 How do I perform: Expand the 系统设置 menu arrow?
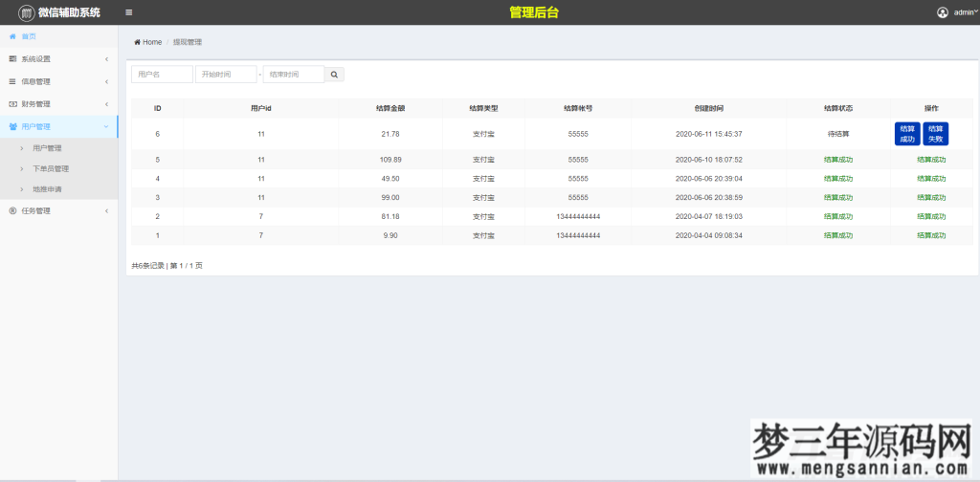[x=106, y=59]
